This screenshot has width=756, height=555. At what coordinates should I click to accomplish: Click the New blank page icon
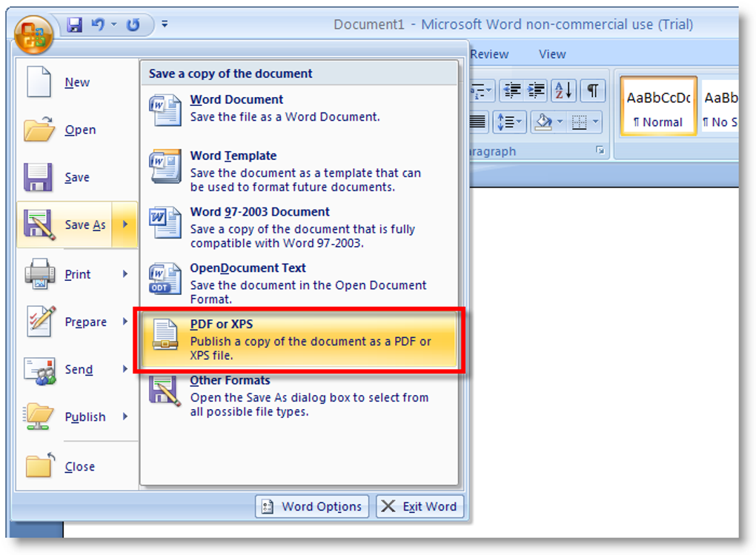tap(39, 82)
